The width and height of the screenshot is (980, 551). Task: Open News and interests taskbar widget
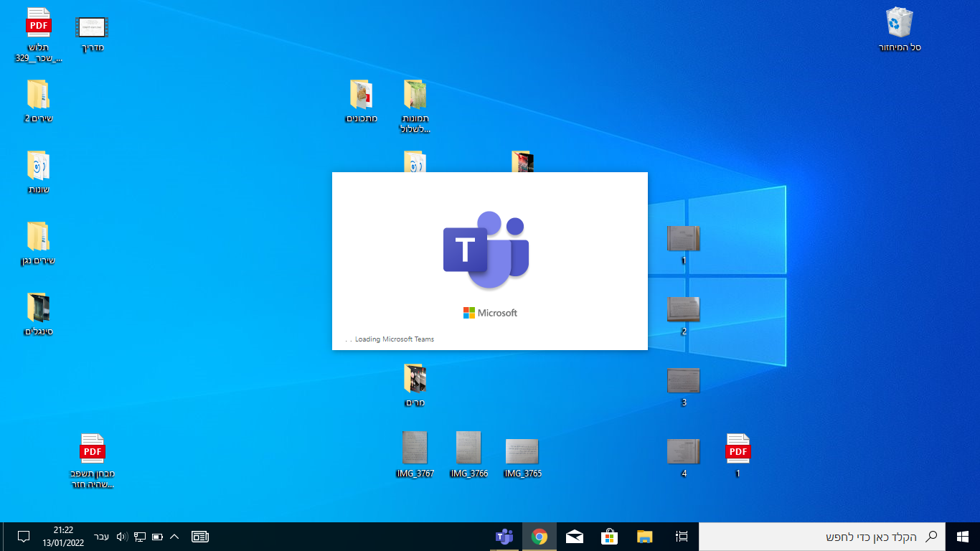pos(200,537)
